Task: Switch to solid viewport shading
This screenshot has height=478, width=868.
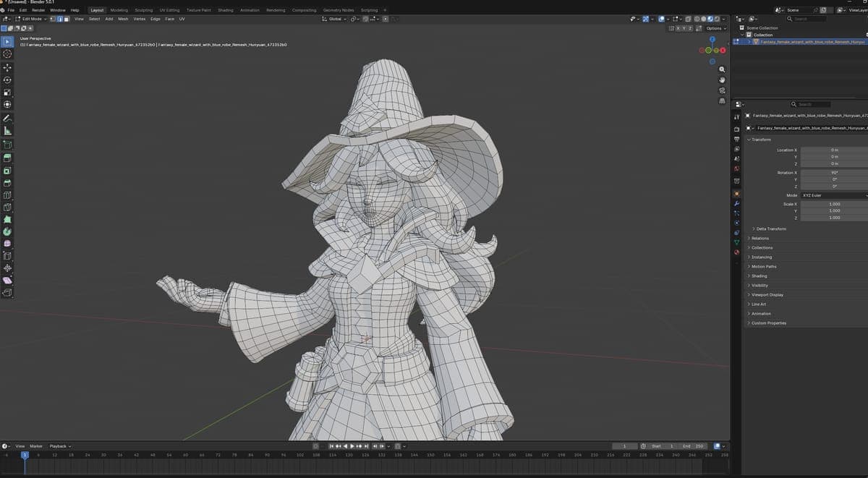Action: point(703,19)
